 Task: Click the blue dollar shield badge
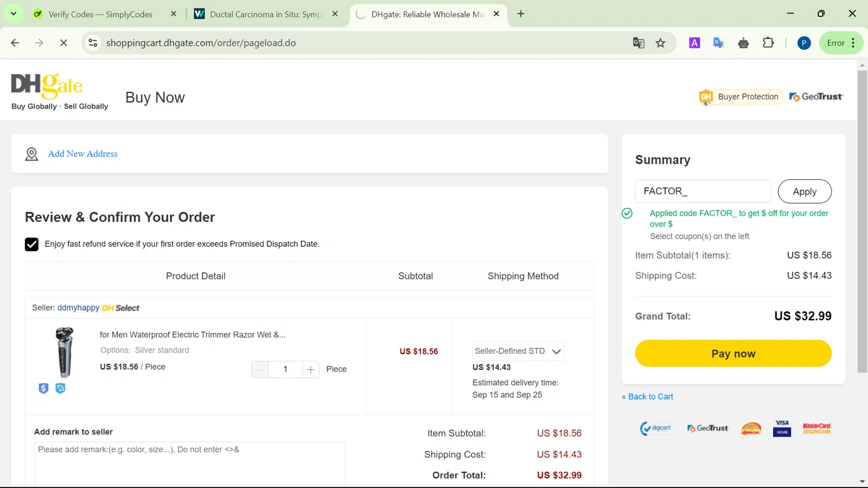[x=43, y=389]
